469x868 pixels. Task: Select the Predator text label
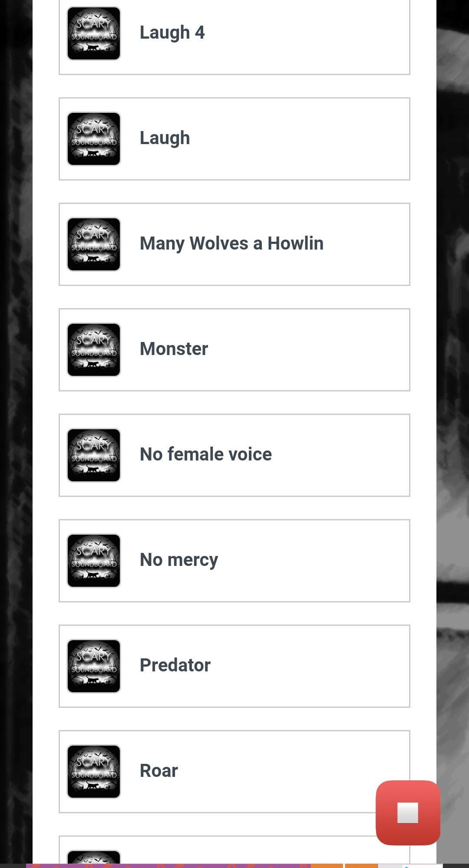coord(175,665)
